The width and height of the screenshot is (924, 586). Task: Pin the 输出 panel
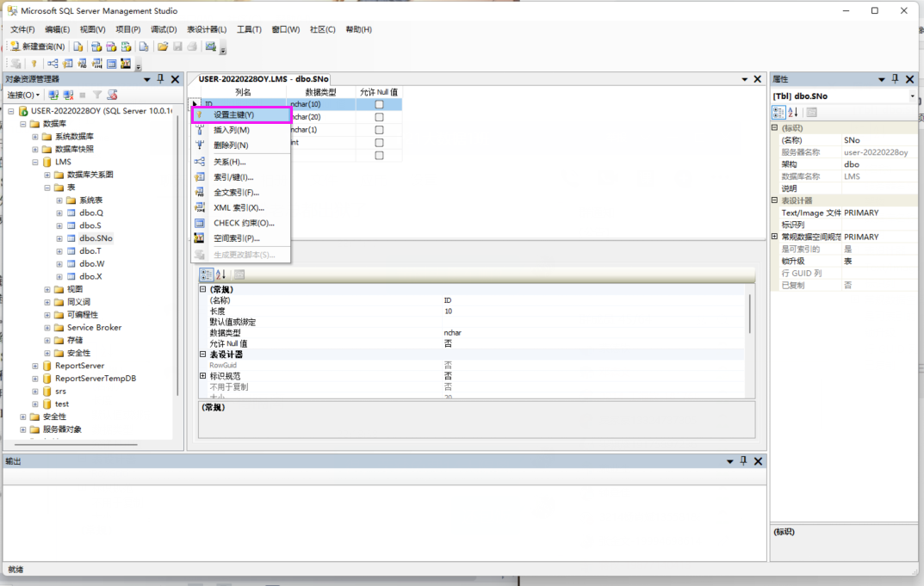[x=744, y=461]
